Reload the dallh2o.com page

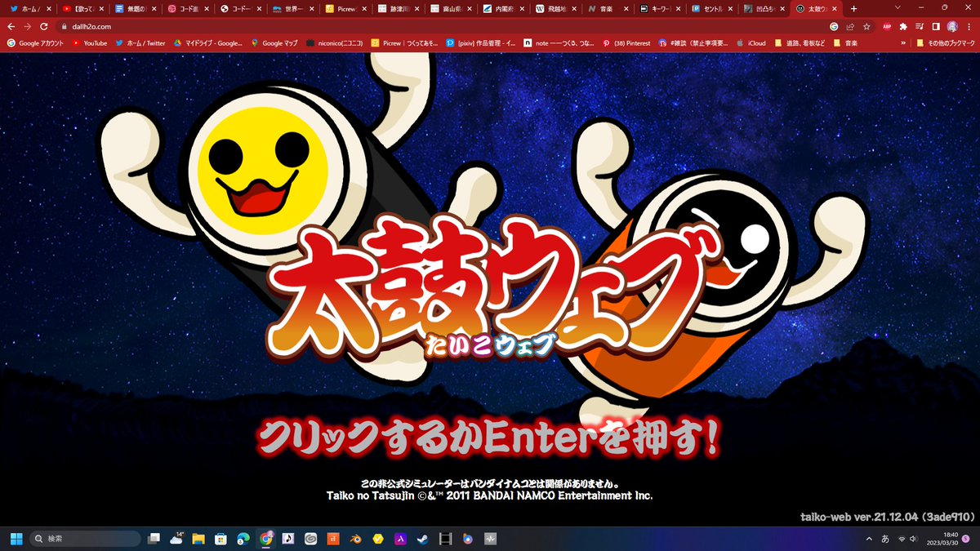point(44,26)
